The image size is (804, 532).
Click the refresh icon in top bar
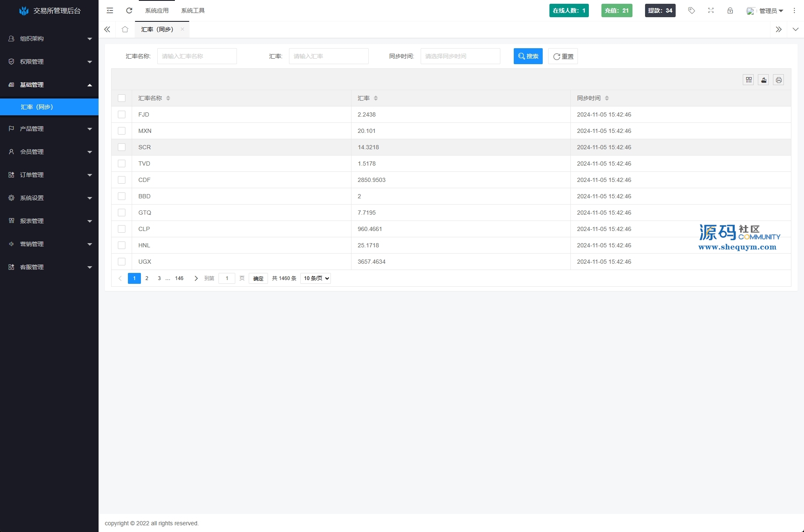pyautogui.click(x=129, y=10)
